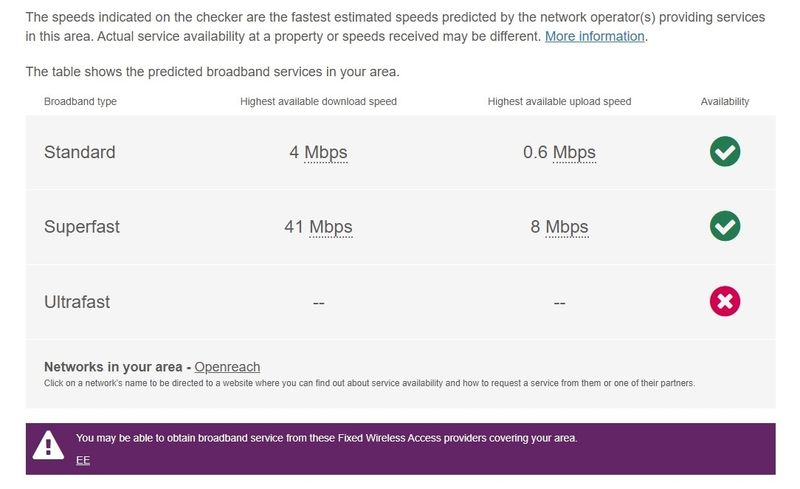
Task: Click the Mbps abbreviation beside 4 download
Action: [x=325, y=152]
